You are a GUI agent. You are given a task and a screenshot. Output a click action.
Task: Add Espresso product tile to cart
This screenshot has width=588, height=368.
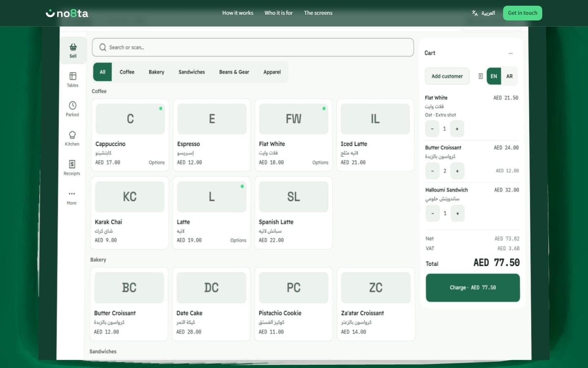212,135
